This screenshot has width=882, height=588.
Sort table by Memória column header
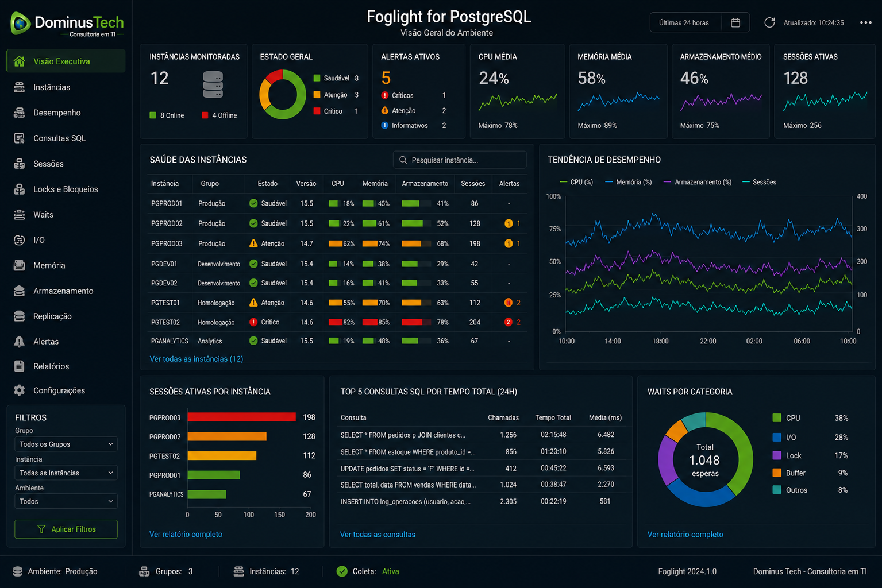[375, 184]
